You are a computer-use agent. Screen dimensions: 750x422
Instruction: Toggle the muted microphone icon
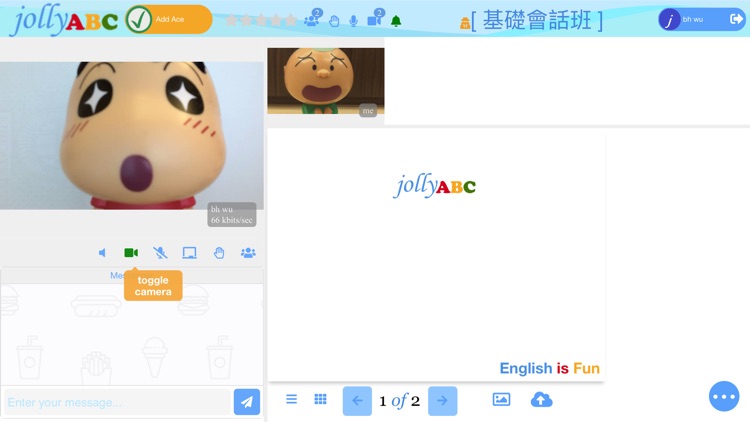[160, 253]
